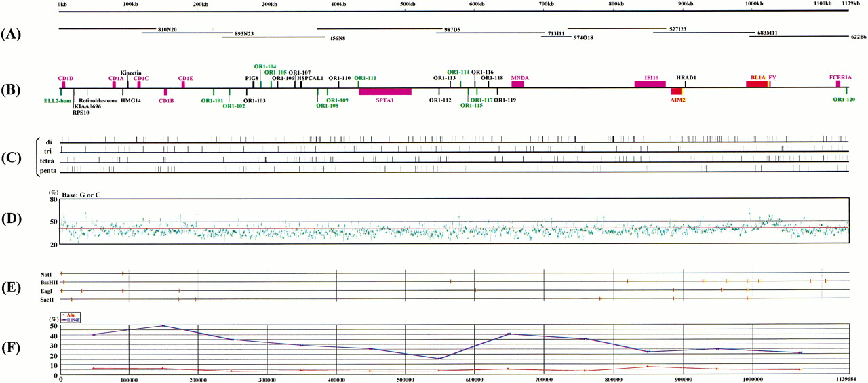Screen dimensions: 868x383
Task: Click the blue line peak near 150000
Action: (163, 325)
